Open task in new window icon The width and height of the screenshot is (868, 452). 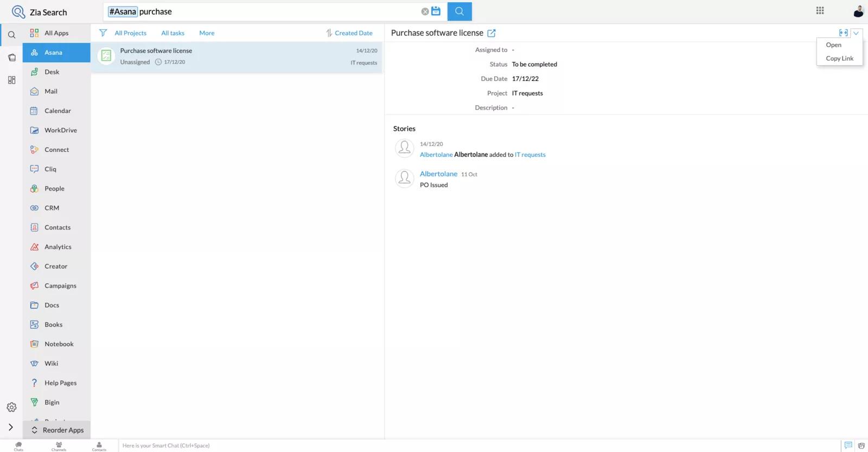point(492,33)
